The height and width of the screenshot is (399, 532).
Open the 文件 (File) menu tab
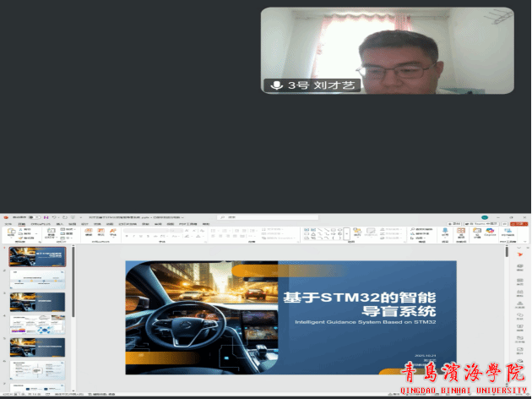point(8,224)
